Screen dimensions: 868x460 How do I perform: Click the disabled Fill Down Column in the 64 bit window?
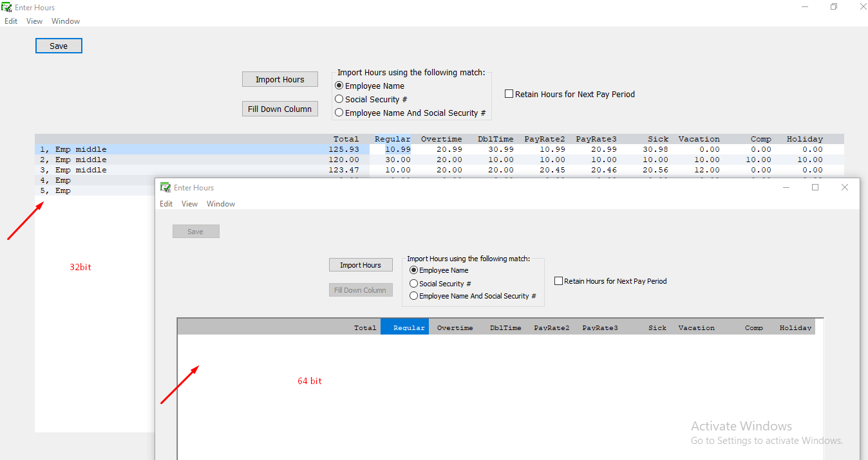[x=361, y=290]
